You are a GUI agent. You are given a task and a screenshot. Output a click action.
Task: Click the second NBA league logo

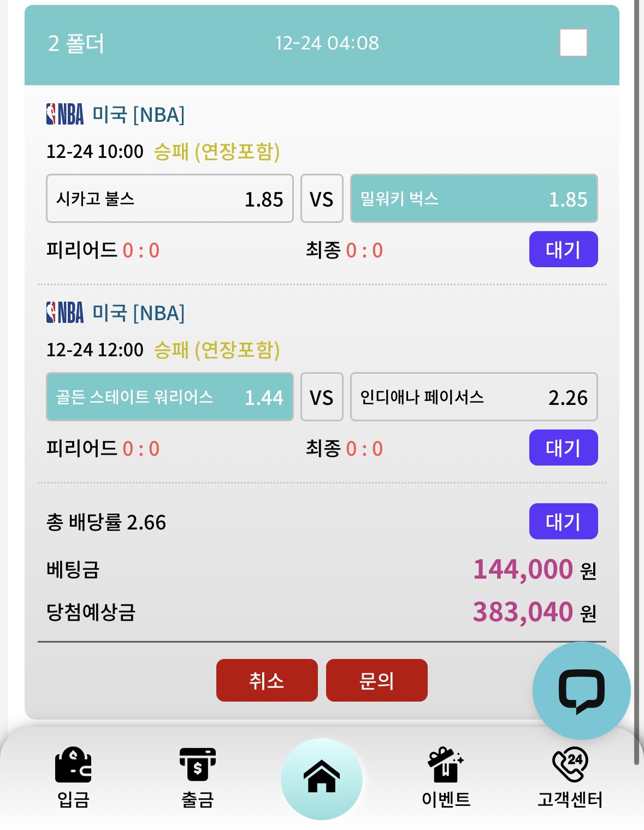click(65, 313)
